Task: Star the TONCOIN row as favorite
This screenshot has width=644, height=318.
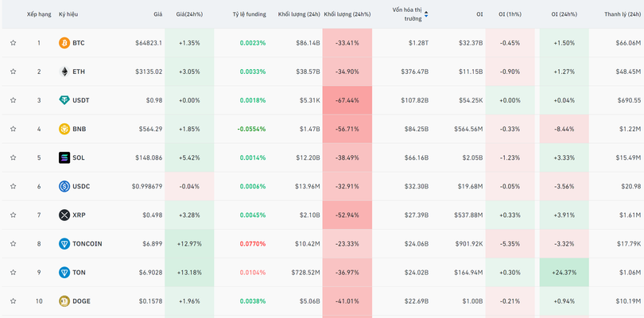Action: [14, 244]
